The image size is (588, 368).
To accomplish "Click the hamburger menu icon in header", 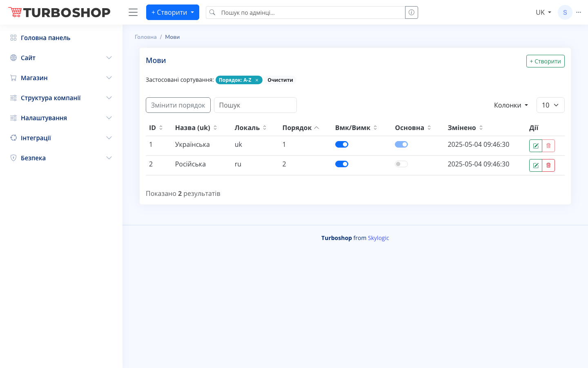I will (133, 12).
